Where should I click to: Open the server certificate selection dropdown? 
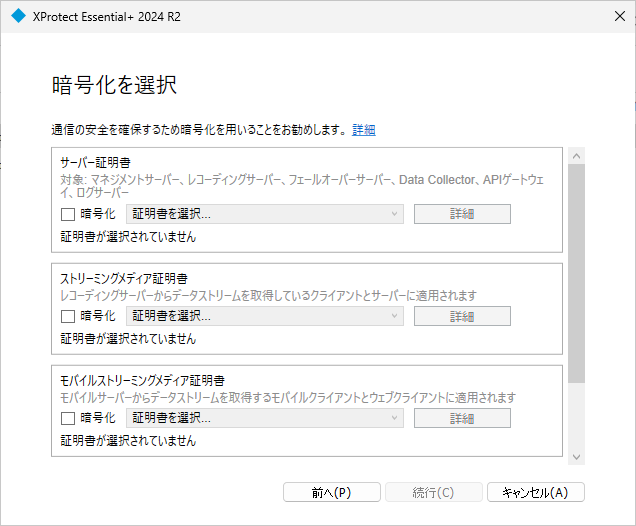[x=265, y=214]
